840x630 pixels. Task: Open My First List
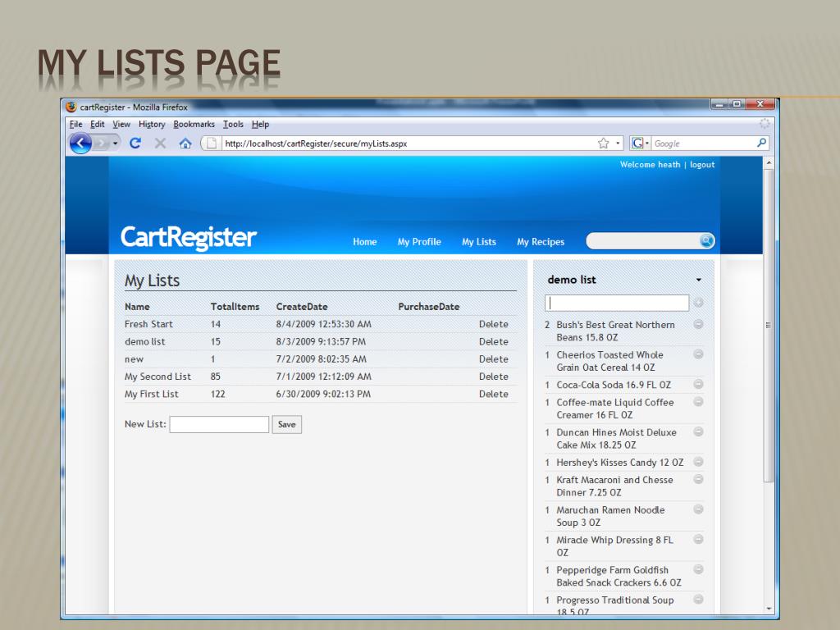(x=151, y=395)
